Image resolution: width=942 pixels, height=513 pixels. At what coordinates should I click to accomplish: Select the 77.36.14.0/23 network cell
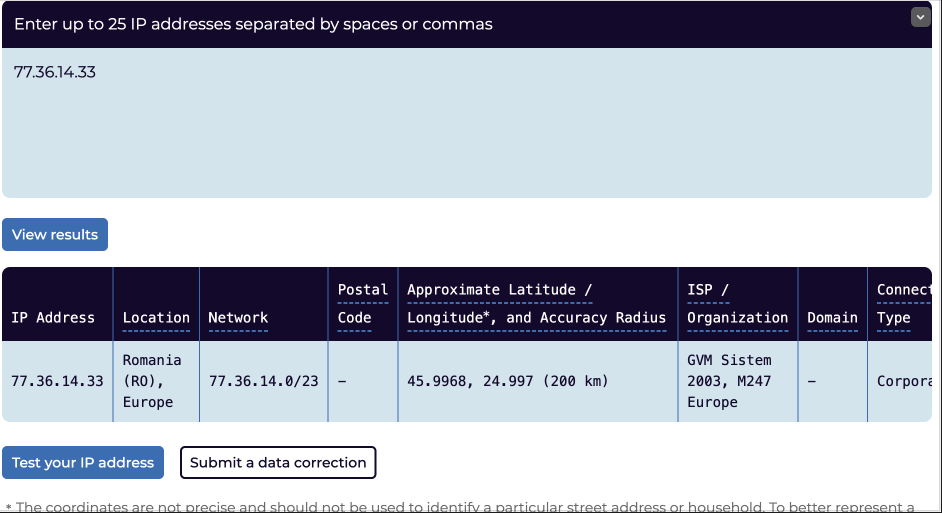(x=262, y=381)
